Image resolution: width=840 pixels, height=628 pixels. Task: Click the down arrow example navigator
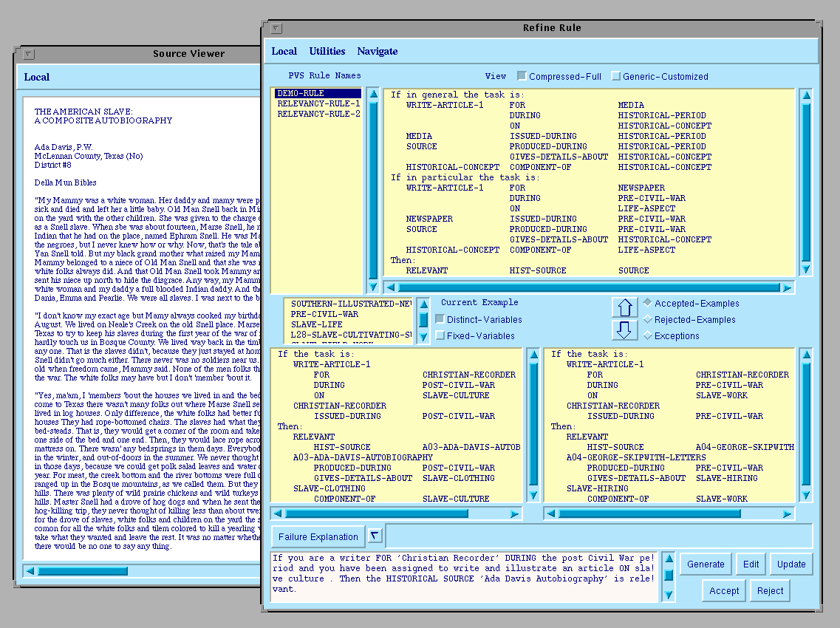[624, 330]
